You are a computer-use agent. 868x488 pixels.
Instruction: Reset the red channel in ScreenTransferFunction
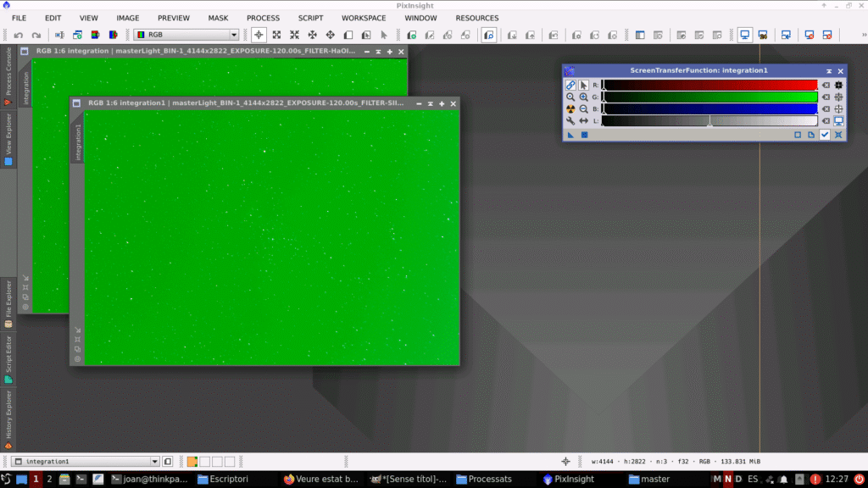coord(826,86)
